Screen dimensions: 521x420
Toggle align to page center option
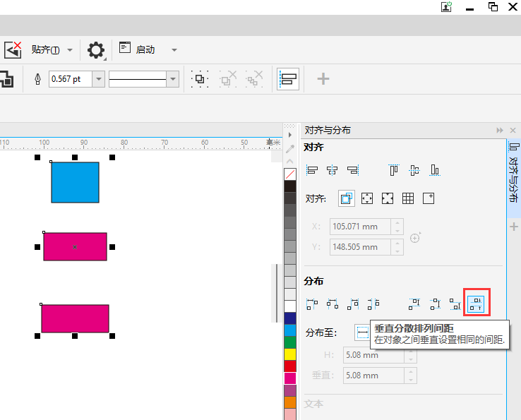[x=388, y=198]
